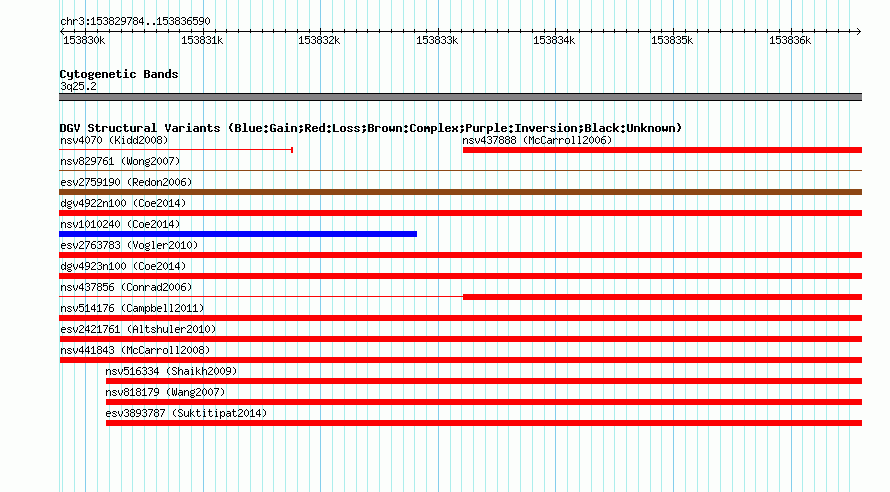Click the nsv437888 (McCarroll2006) label
Image resolution: width=890 pixels, height=492 pixels.
[x=537, y=140]
